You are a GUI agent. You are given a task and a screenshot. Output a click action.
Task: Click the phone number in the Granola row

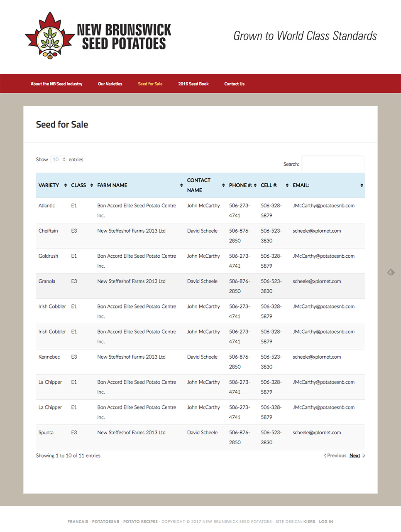coord(240,286)
